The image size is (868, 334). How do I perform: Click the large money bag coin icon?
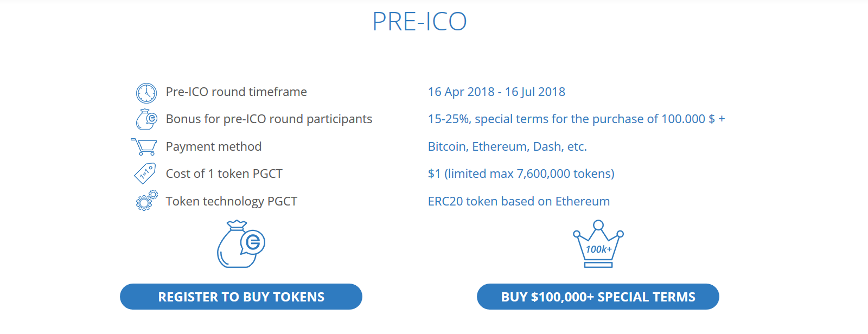click(x=241, y=244)
